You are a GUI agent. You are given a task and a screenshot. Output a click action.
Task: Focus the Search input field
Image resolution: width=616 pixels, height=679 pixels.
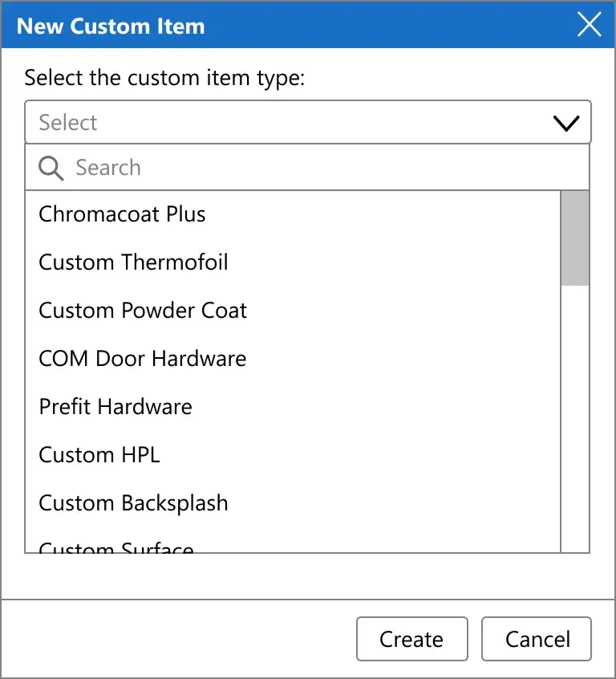308,167
